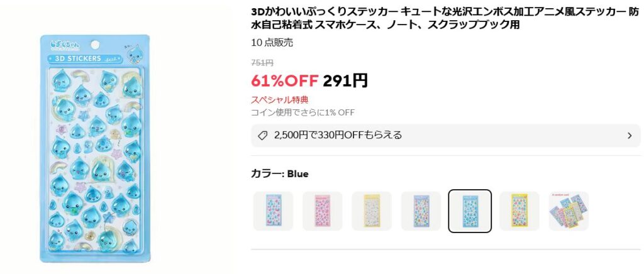Choose the random card assortment color option

coord(569,211)
